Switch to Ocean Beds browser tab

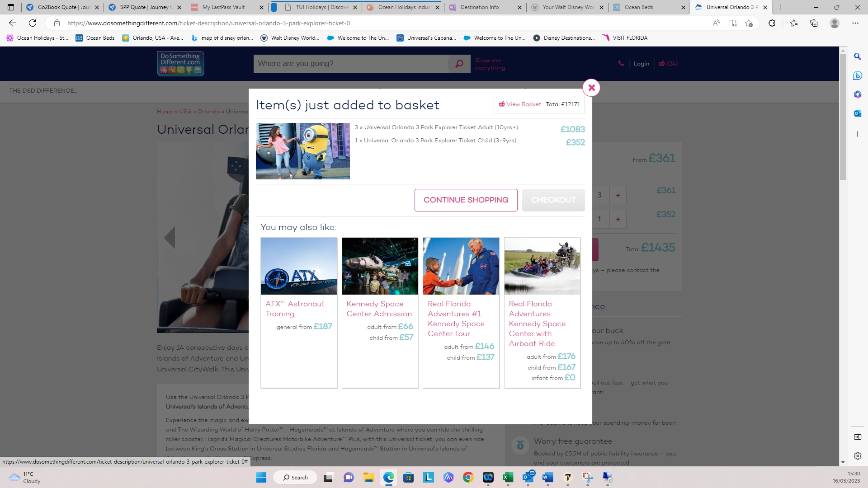tap(638, 7)
